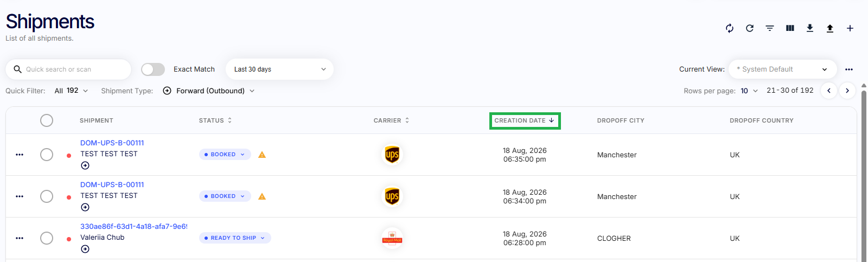Image resolution: width=868 pixels, height=262 pixels.
Task: Open the filter lines icon
Action: tap(770, 28)
